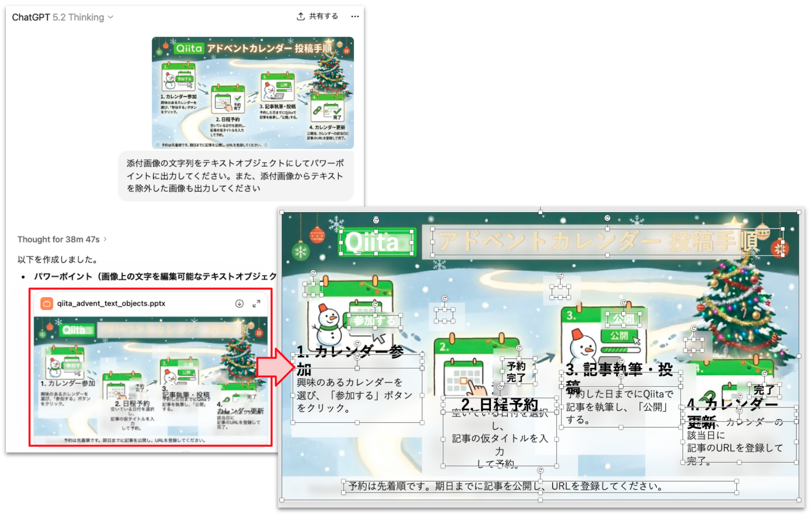Click the 共有する share button
812x515 pixels.
[318, 16]
